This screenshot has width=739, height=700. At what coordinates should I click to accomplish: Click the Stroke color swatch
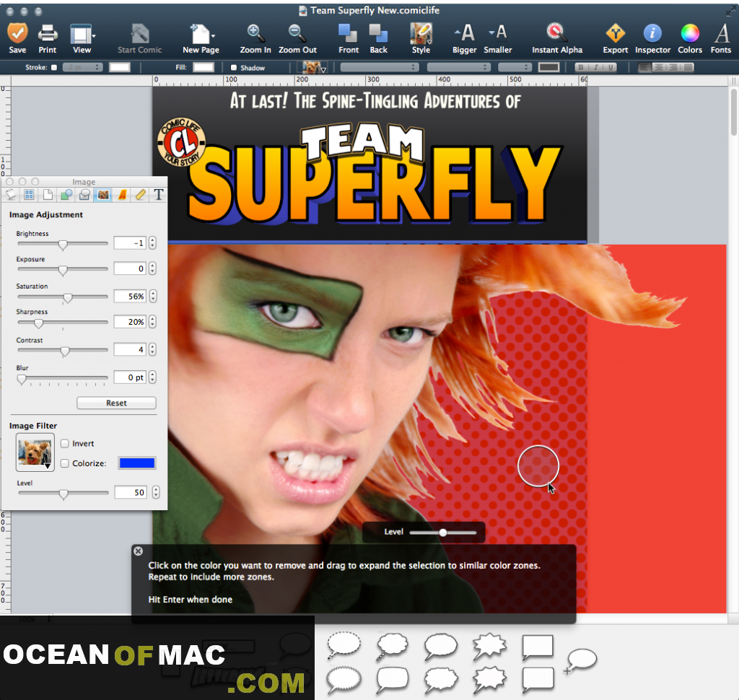tap(120, 67)
